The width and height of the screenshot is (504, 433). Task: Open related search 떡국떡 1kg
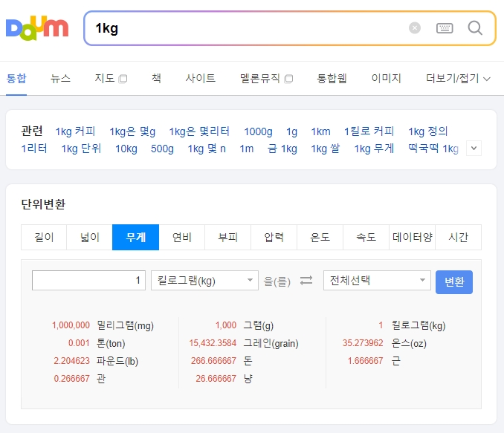click(x=433, y=149)
